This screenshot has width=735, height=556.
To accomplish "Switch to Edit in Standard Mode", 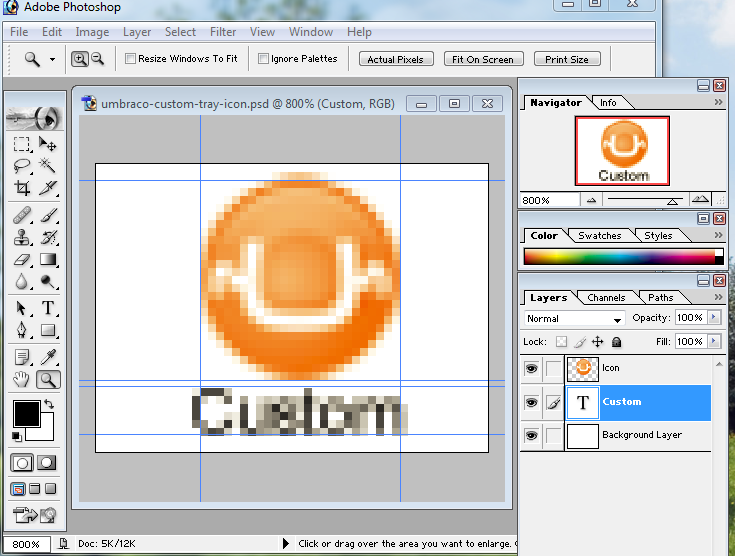I will pyautogui.click(x=22, y=463).
